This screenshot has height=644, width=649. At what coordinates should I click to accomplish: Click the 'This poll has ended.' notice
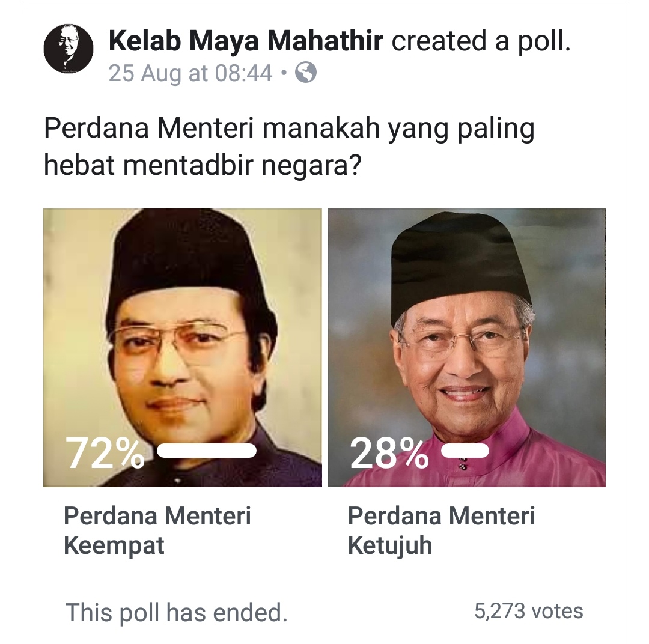point(176,612)
